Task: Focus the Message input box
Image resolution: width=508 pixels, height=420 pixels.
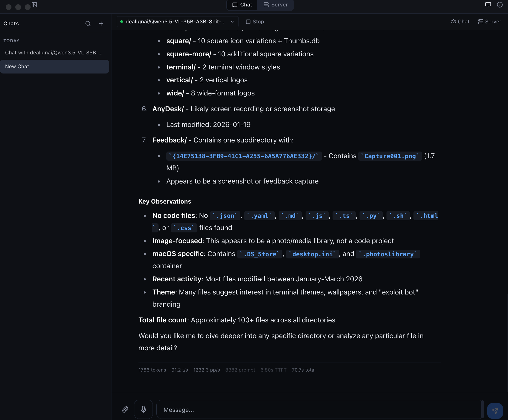Action: tap(314, 410)
